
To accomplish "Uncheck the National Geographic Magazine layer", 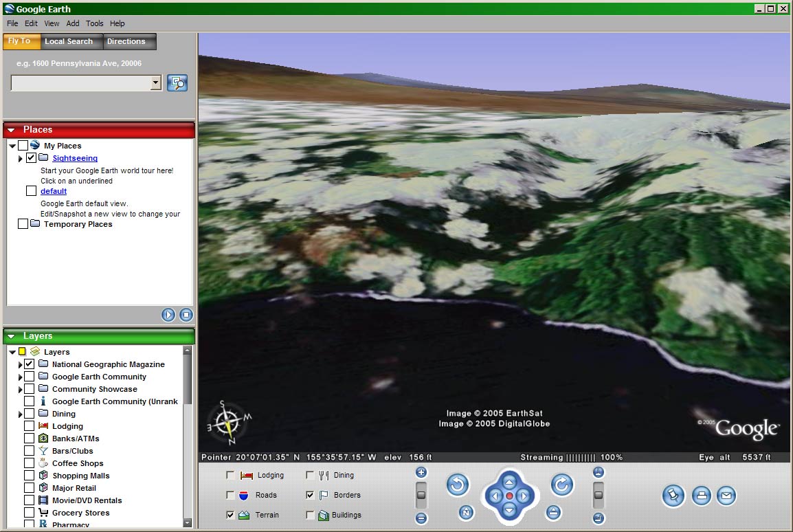I will (x=30, y=364).
